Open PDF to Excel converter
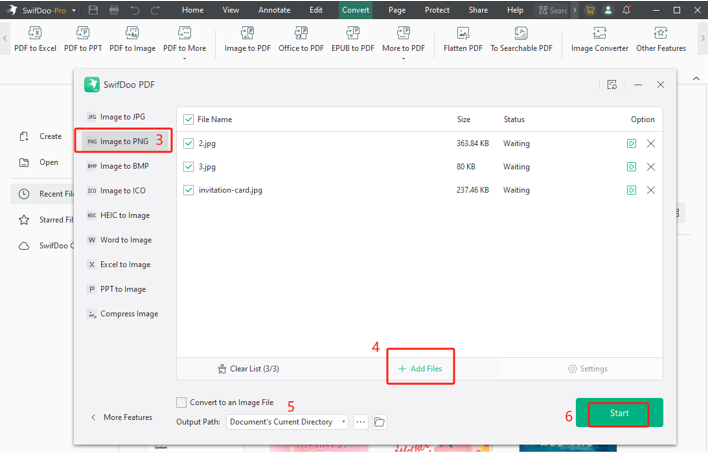The width and height of the screenshot is (708, 454). (35, 39)
